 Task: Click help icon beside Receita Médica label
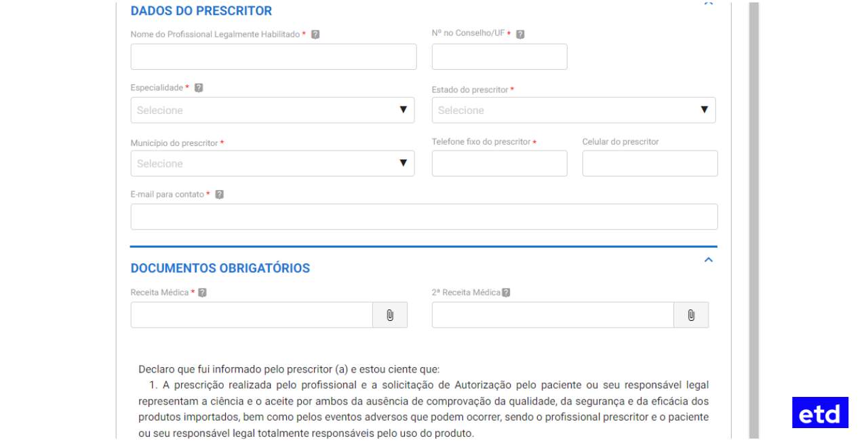(202, 293)
